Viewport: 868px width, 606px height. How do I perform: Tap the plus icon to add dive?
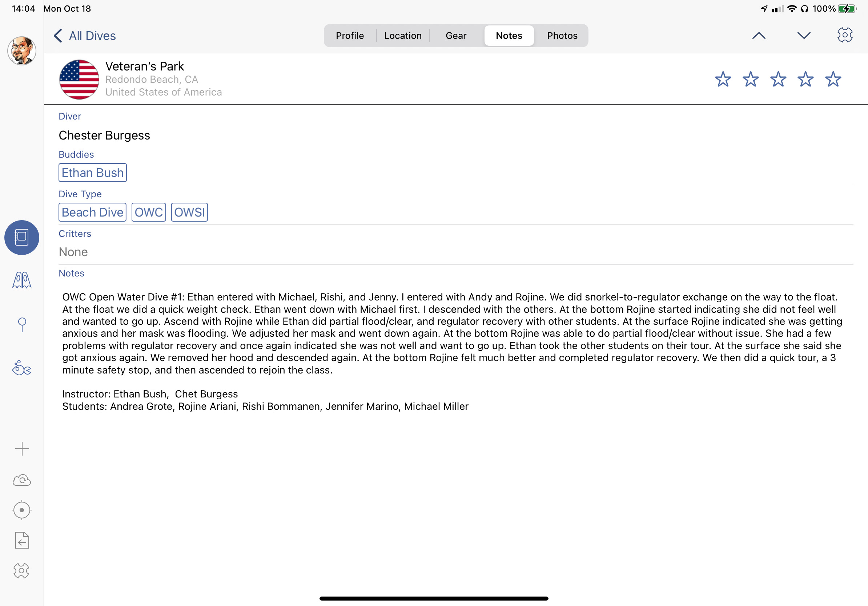click(22, 448)
